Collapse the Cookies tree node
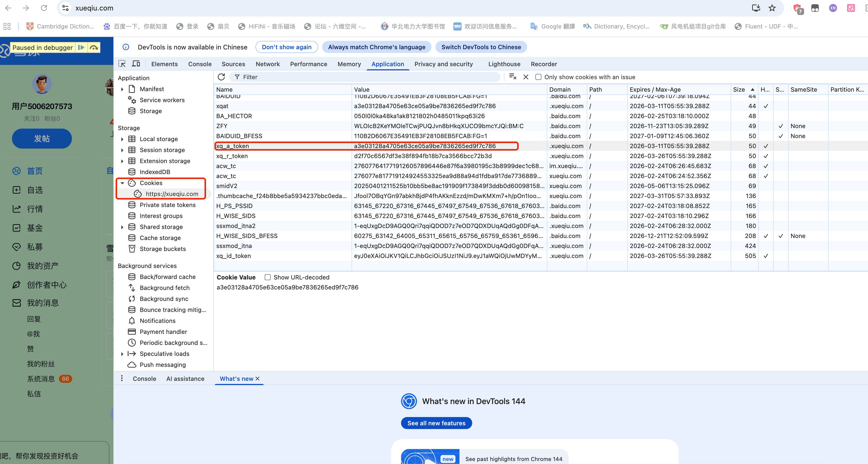Viewport: 868px width, 464px height. point(122,183)
